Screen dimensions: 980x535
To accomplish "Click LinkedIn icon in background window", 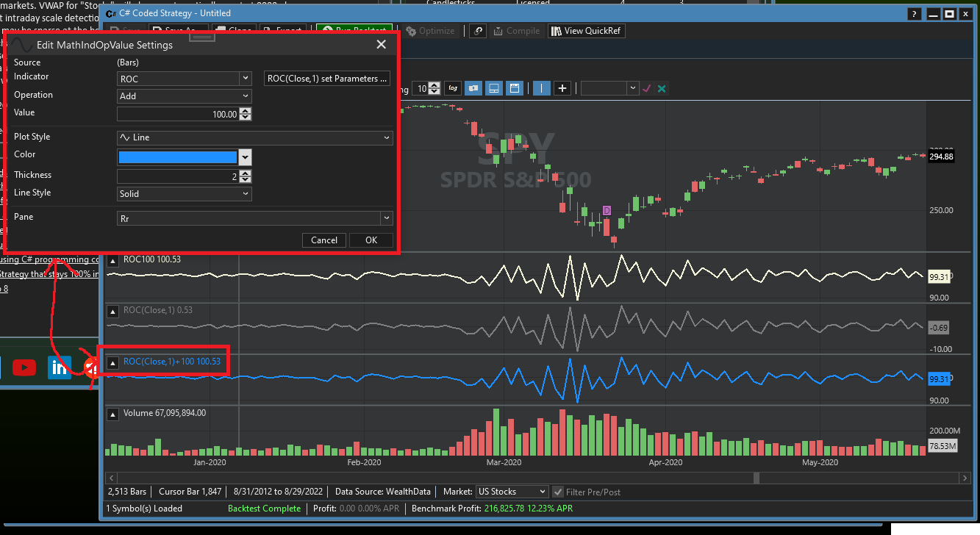I will coord(60,367).
